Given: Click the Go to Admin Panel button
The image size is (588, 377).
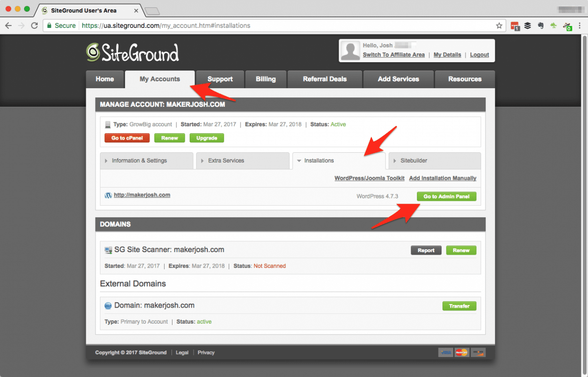Looking at the screenshot, I should click(446, 197).
